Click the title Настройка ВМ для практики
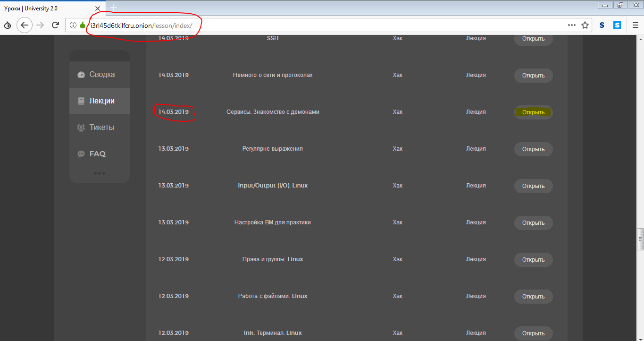This screenshot has width=644, height=341. 273,222
